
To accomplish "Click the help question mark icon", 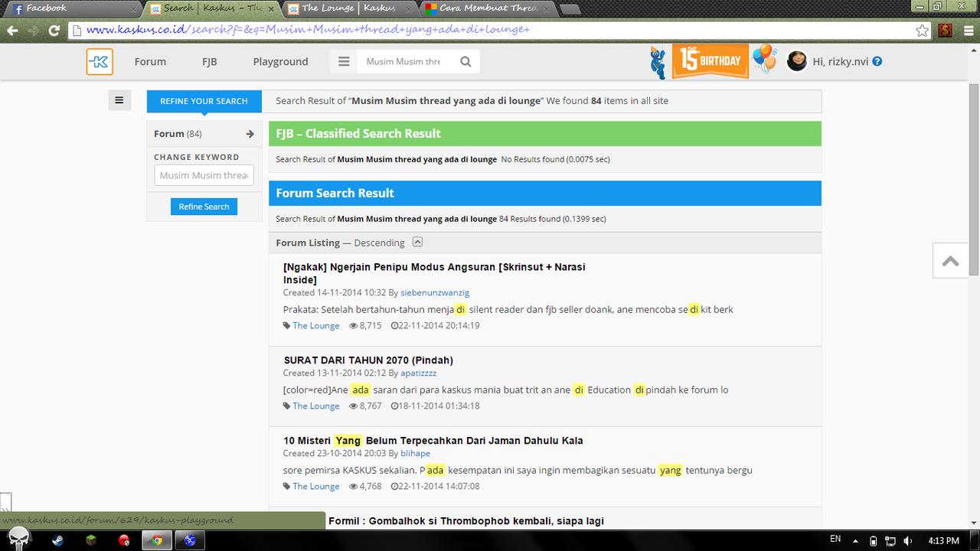I will [877, 61].
